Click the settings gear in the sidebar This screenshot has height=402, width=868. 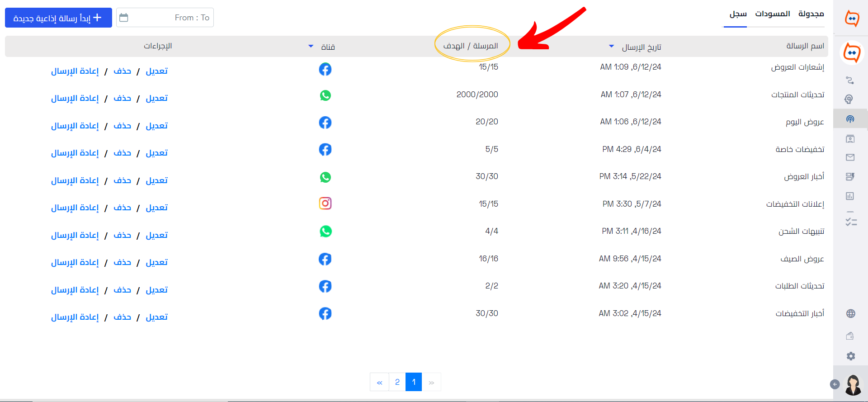[851, 356]
